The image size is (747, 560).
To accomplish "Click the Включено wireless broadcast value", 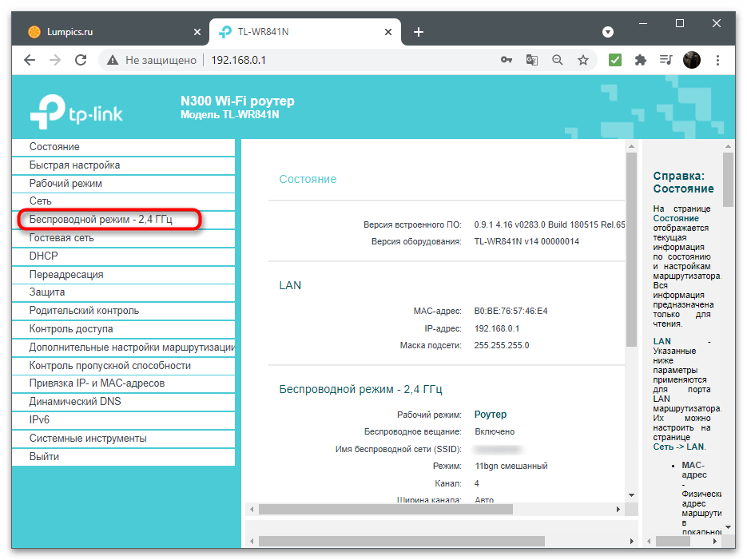I will pyautogui.click(x=495, y=431).
